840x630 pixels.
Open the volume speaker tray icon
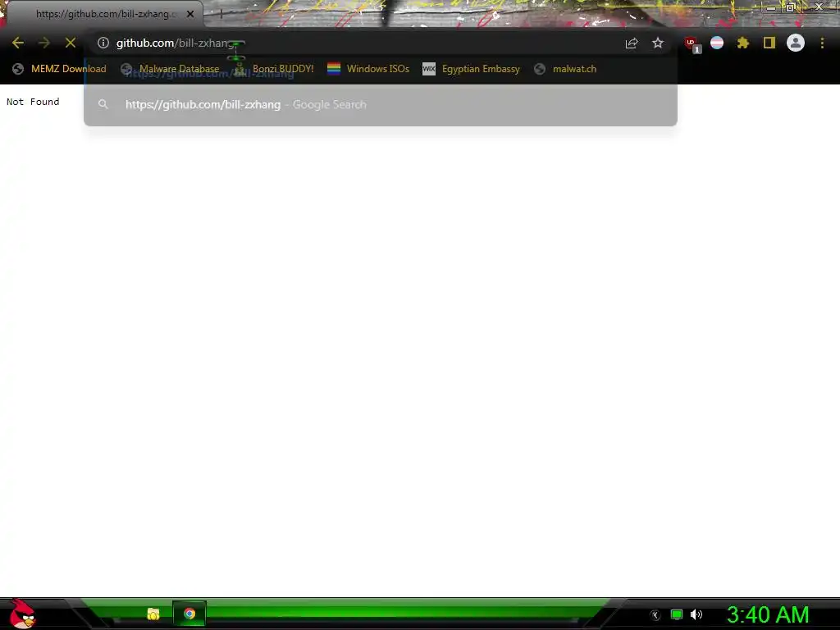(x=696, y=614)
